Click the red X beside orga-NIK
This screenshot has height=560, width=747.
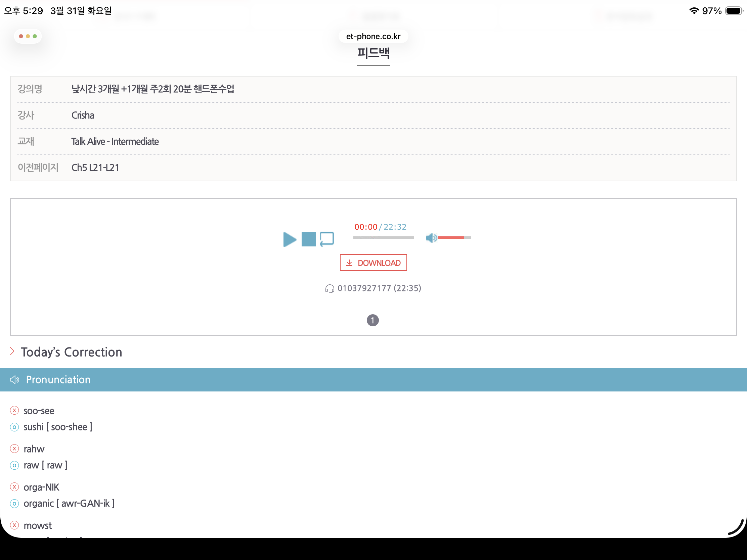(14, 487)
